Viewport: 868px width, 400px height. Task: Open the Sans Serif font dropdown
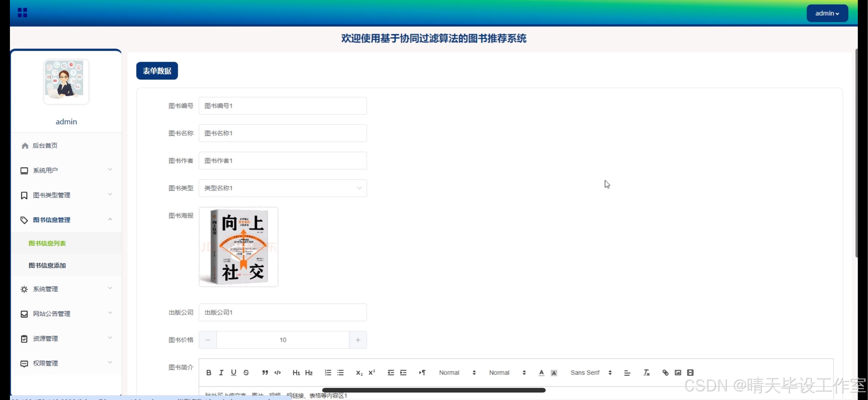(591, 372)
